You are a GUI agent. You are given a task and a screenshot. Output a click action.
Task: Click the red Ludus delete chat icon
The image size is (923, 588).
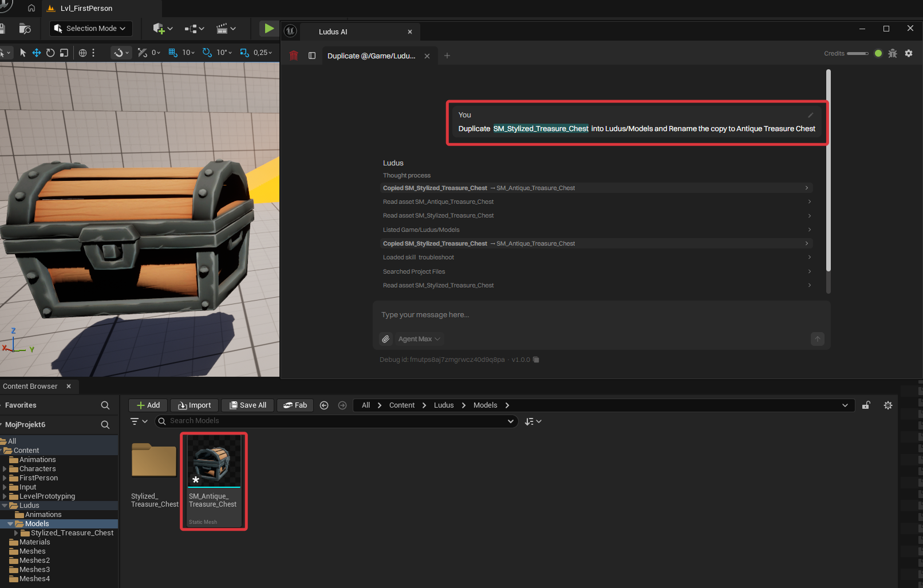[x=294, y=56]
